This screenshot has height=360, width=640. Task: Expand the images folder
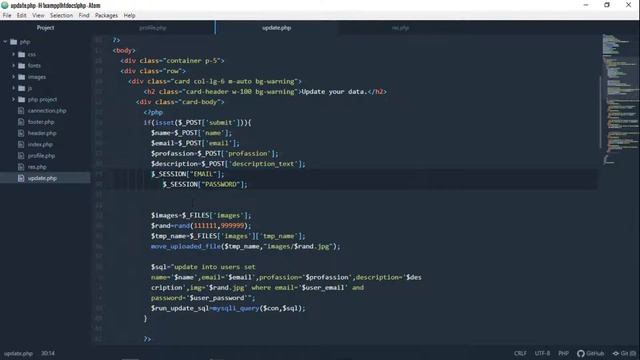coord(13,77)
